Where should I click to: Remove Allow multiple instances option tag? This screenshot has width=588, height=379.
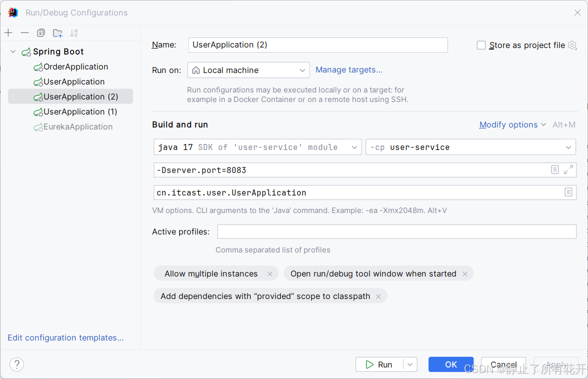(270, 274)
